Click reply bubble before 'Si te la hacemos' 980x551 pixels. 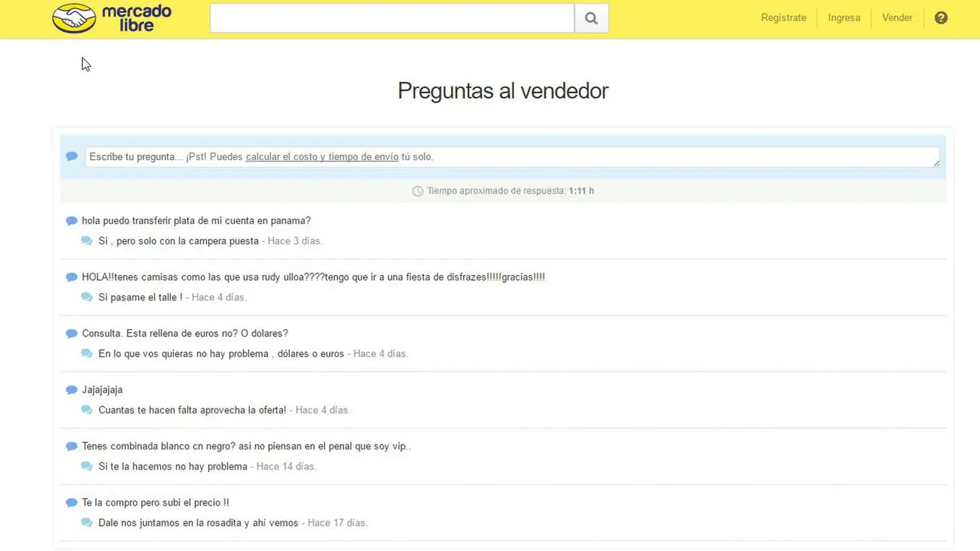click(x=86, y=467)
